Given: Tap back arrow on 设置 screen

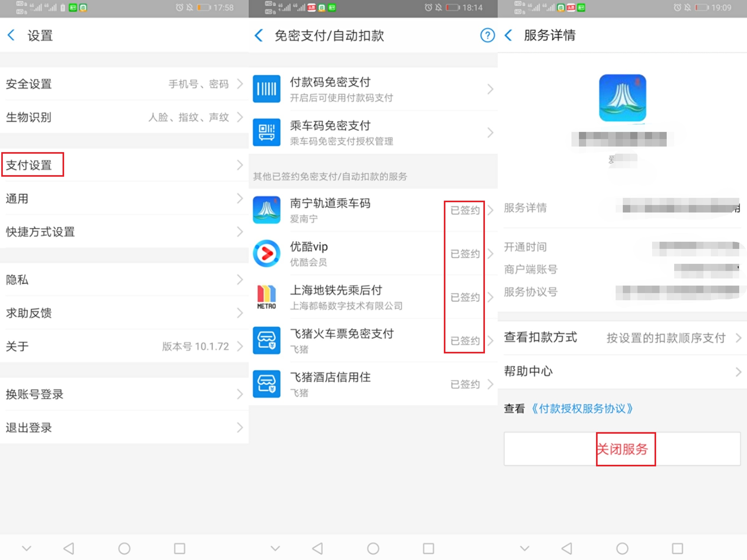Looking at the screenshot, I should [x=11, y=35].
